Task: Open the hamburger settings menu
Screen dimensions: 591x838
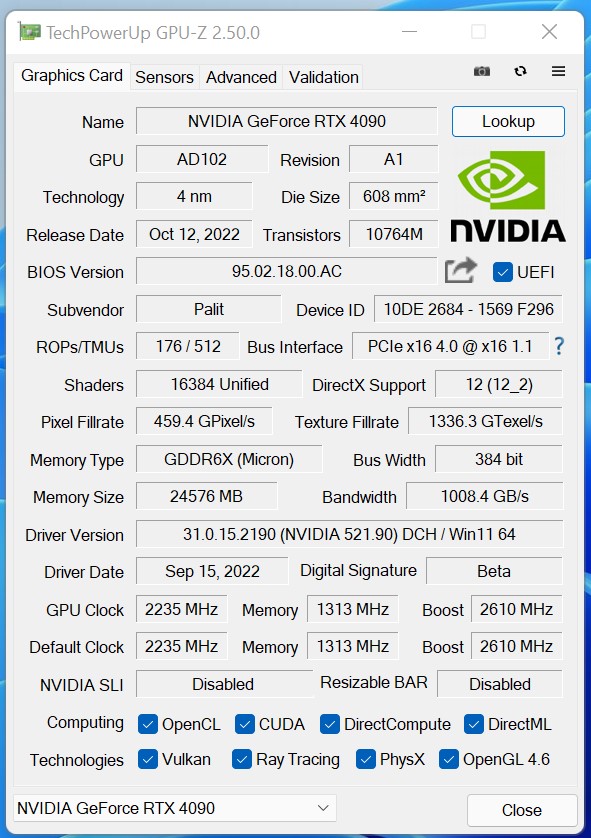Action: pyautogui.click(x=558, y=71)
